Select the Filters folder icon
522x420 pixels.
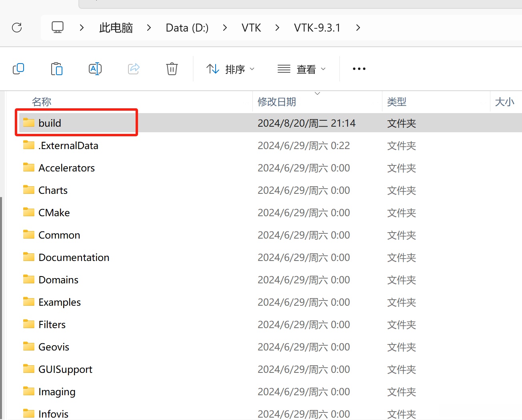pos(29,324)
